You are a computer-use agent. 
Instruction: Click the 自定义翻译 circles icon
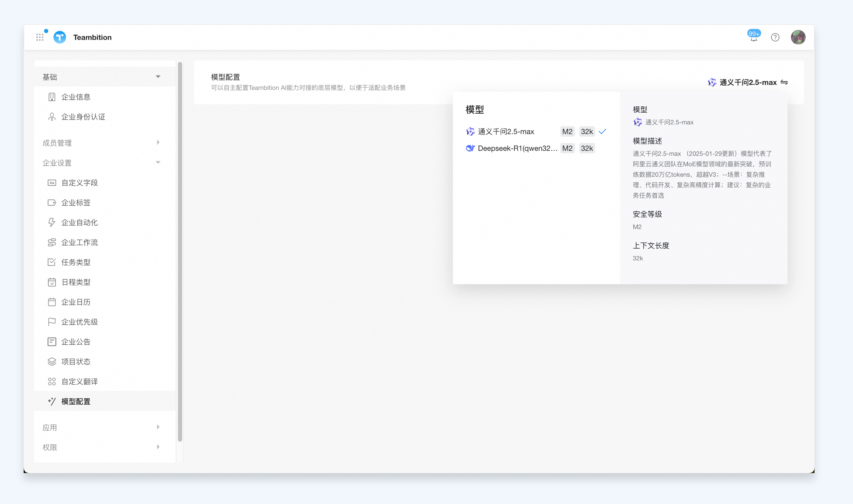[52, 382]
